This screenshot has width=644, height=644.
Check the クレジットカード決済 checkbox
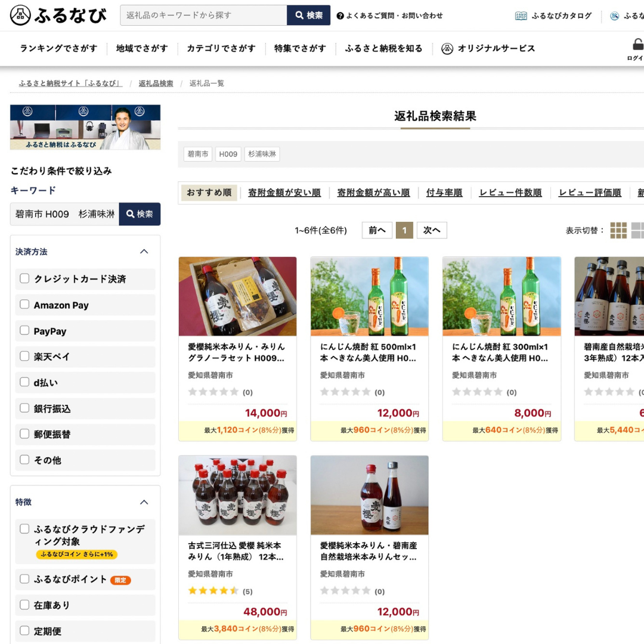pos(24,278)
